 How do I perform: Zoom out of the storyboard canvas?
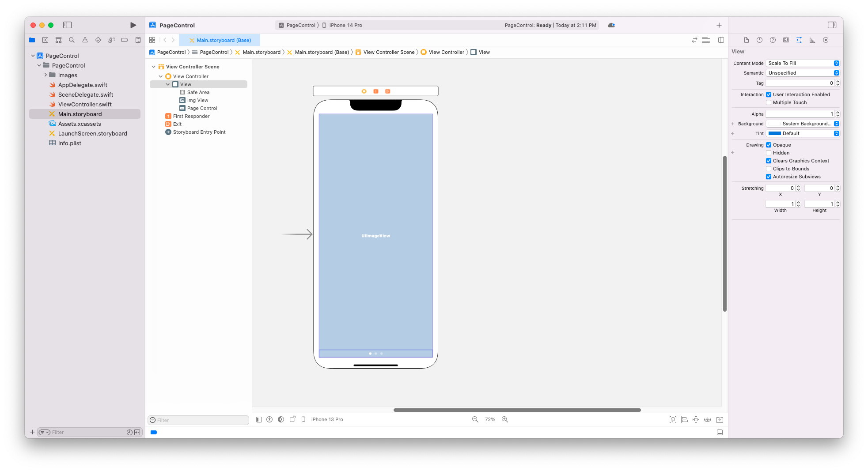(475, 419)
